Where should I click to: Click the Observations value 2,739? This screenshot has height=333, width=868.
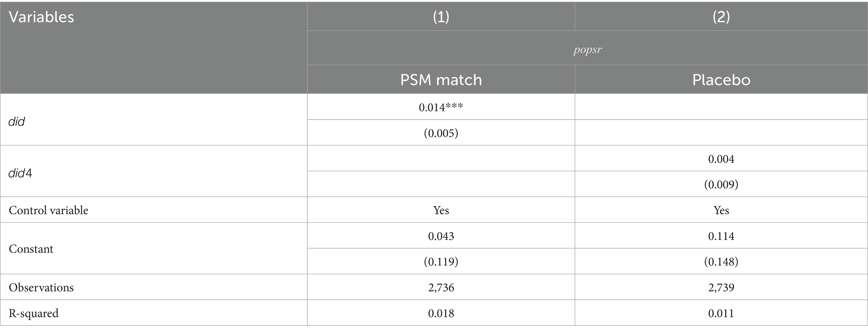coord(721,287)
